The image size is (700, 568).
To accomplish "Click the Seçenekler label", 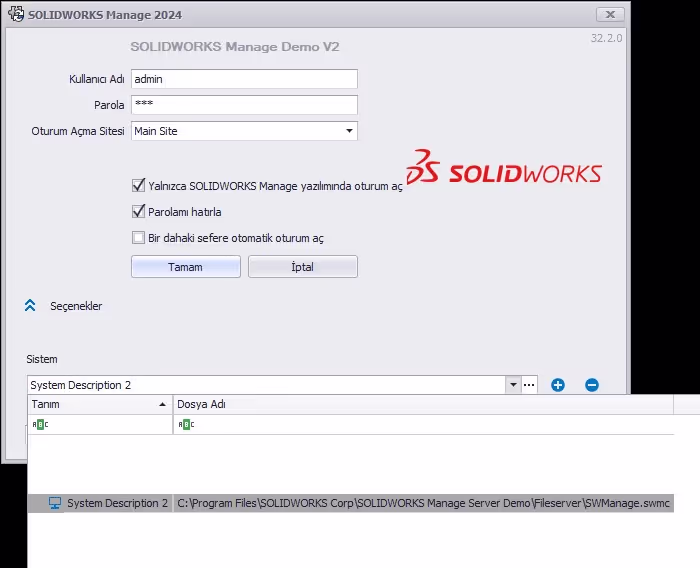I will coord(76,306).
